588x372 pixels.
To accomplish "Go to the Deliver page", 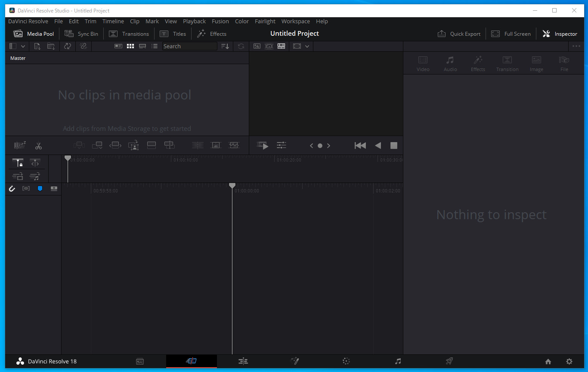I will pos(449,361).
